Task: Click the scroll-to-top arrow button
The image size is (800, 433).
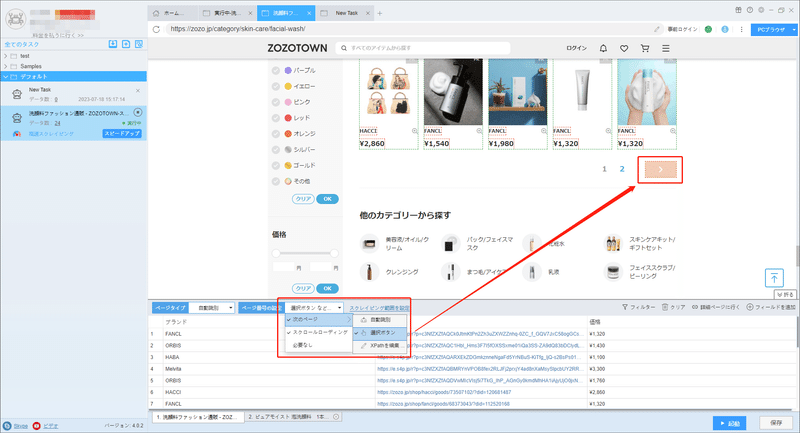Action: 774,278
